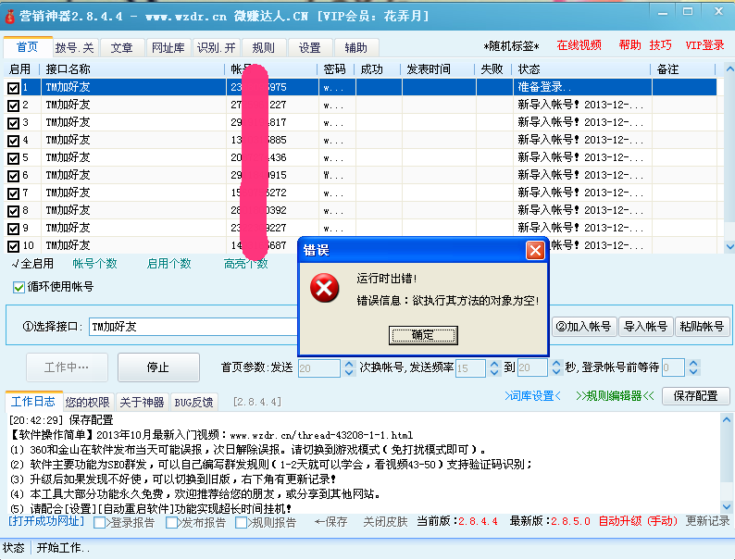Uncheck the enable checkbox for row 2
This screenshot has width=735, height=560.
coord(13,106)
